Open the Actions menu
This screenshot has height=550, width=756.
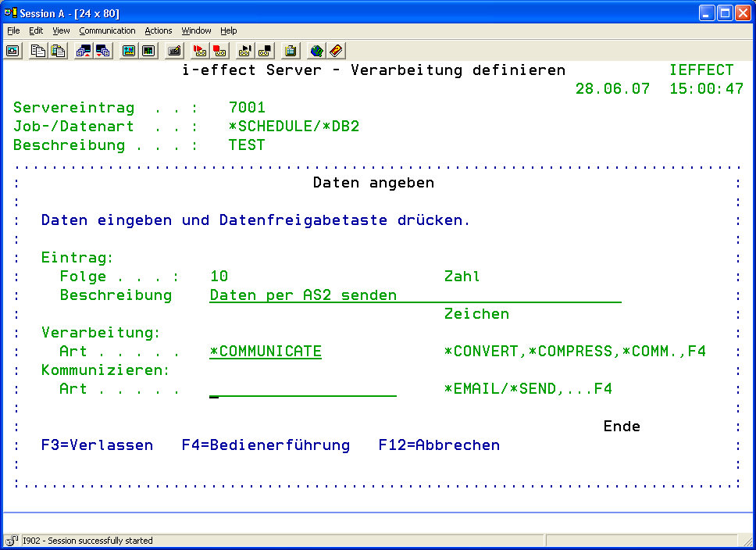[x=159, y=30]
